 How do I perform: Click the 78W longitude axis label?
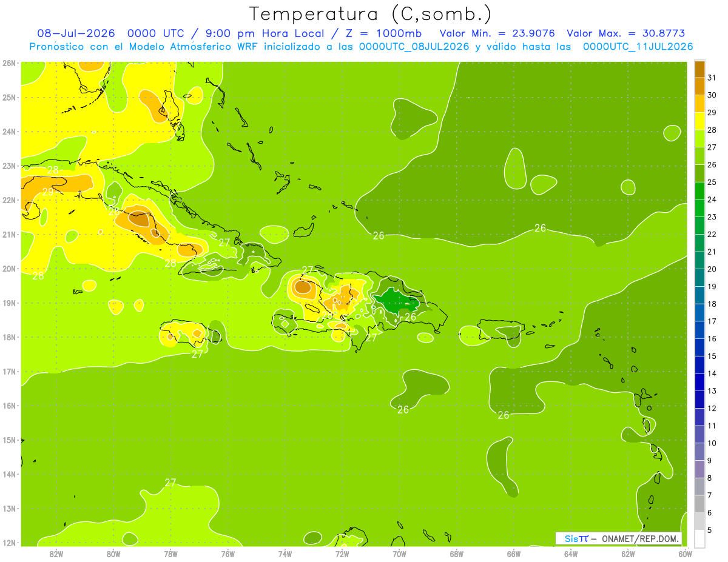(170, 554)
